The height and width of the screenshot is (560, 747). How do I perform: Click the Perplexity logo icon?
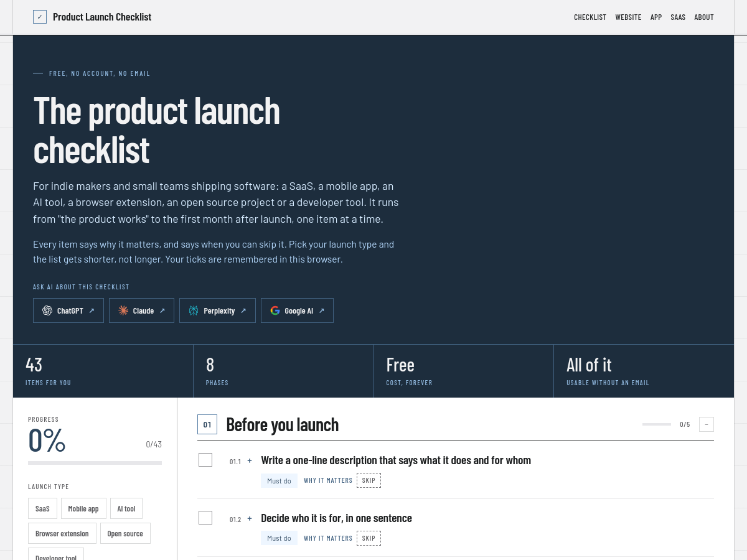click(x=194, y=310)
